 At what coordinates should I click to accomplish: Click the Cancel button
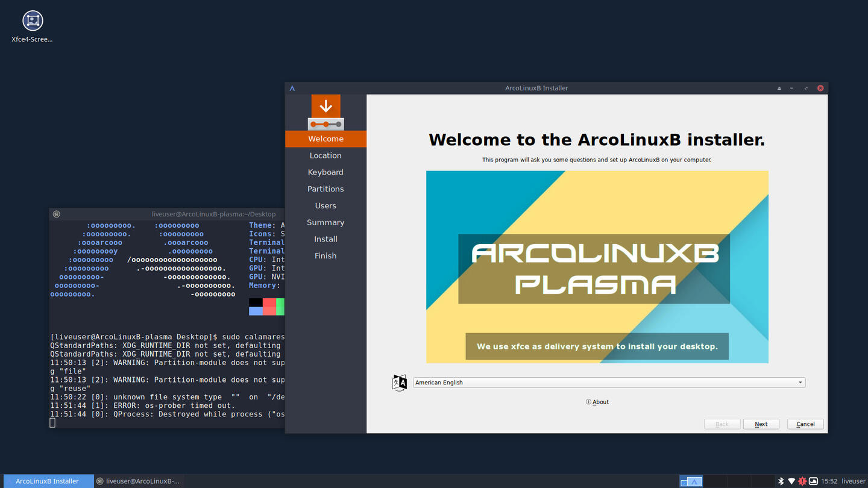pyautogui.click(x=805, y=424)
